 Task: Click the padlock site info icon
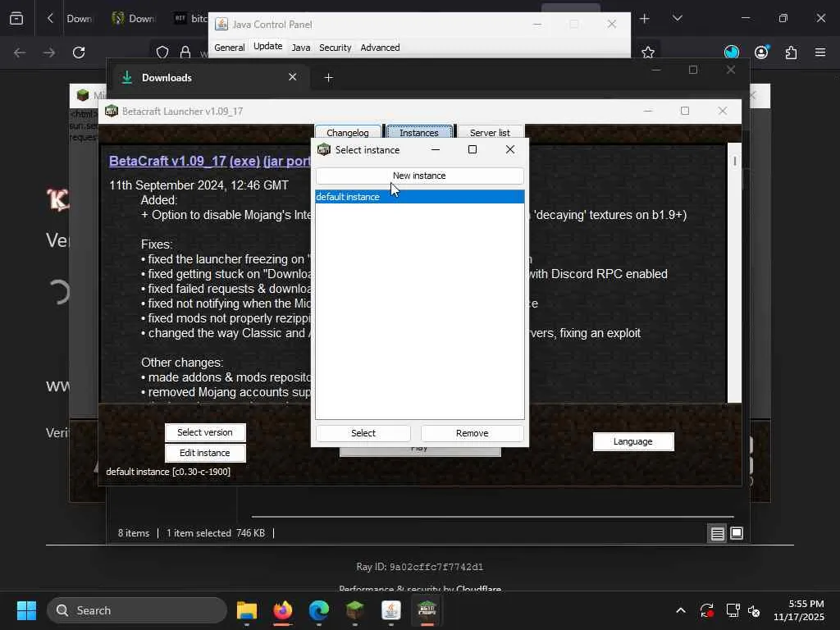tap(185, 52)
